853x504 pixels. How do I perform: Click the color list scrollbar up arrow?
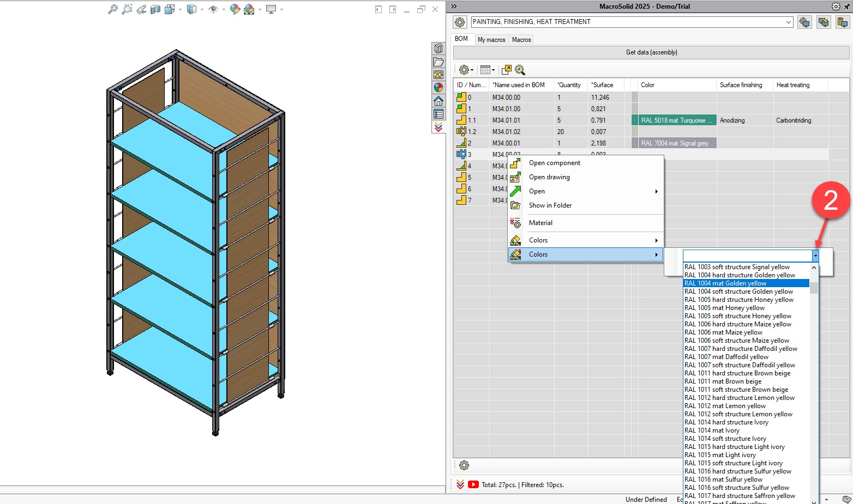pyautogui.click(x=814, y=268)
